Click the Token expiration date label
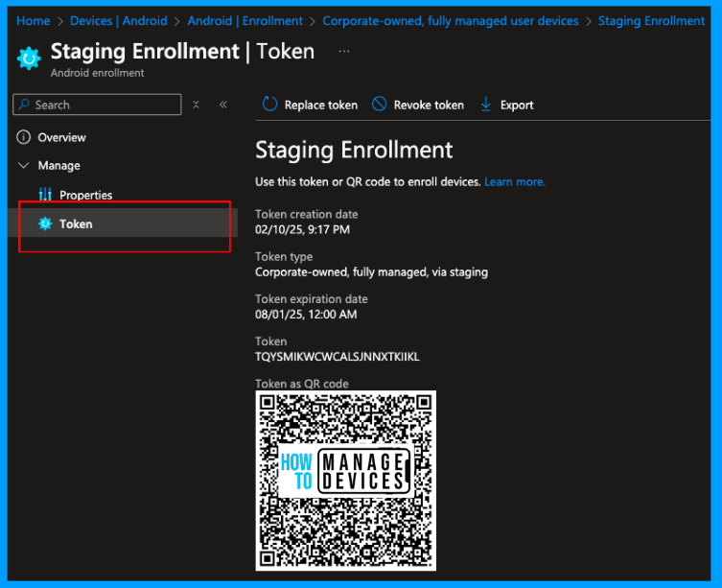Image resolution: width=722 pixels, height=588 pixels. pyautogui.click(x=312, y=299)
